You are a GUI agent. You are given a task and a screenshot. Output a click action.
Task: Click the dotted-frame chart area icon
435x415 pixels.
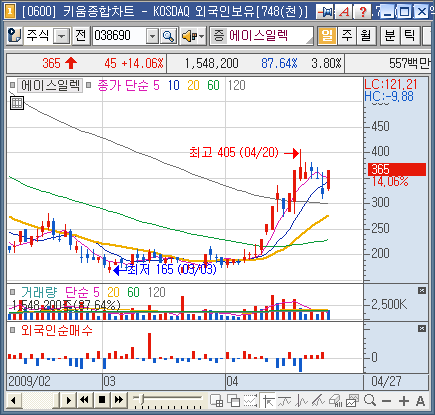point(250,400)
